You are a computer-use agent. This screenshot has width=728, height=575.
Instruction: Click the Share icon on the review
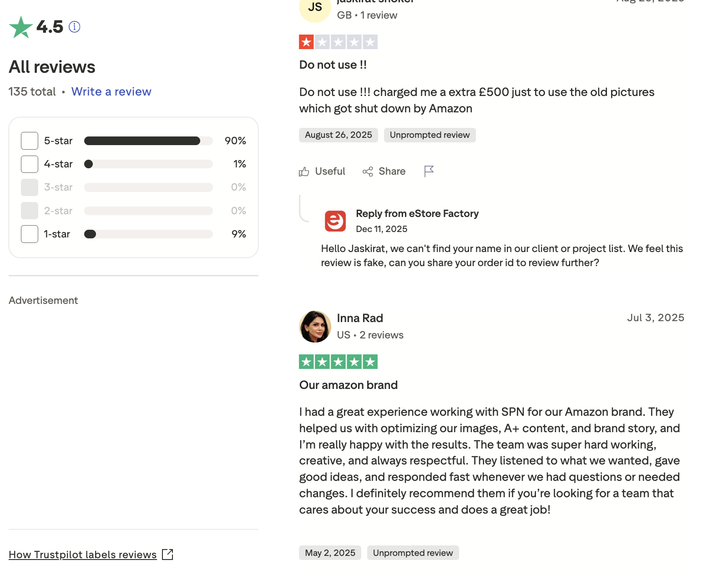(368, 171)
